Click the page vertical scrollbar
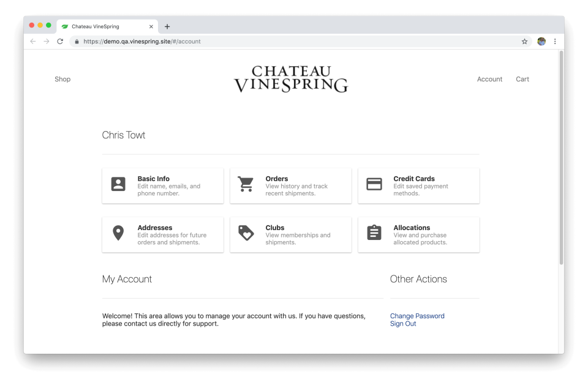This screenshot has height=385, width=588. (562, 157)
